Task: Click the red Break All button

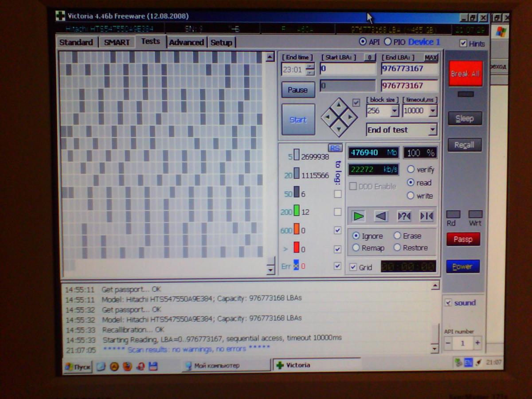Action: coord(465,74)
